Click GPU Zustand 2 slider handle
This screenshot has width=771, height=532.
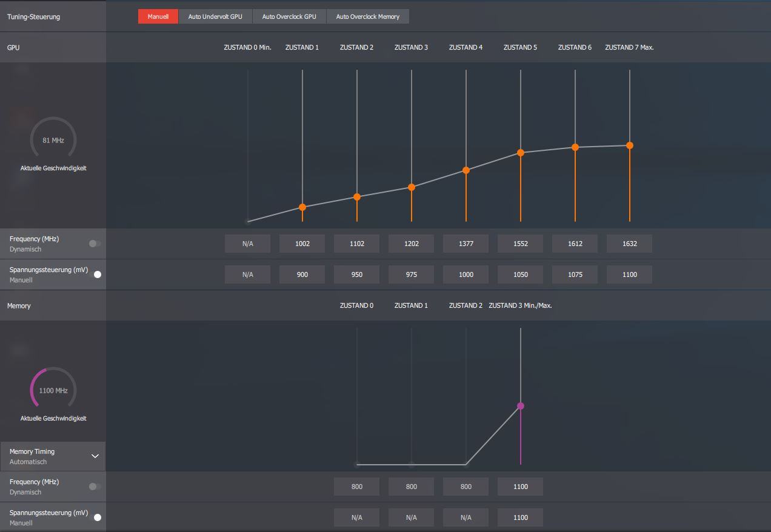pos(357,197)
